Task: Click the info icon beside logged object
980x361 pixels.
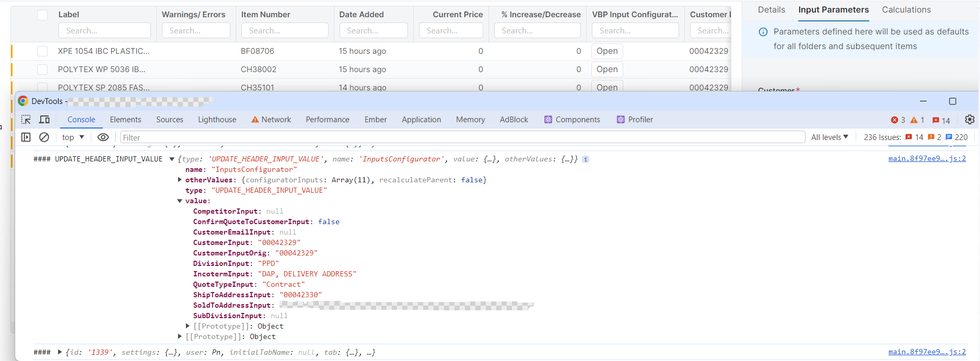Action: click(586, 159)
